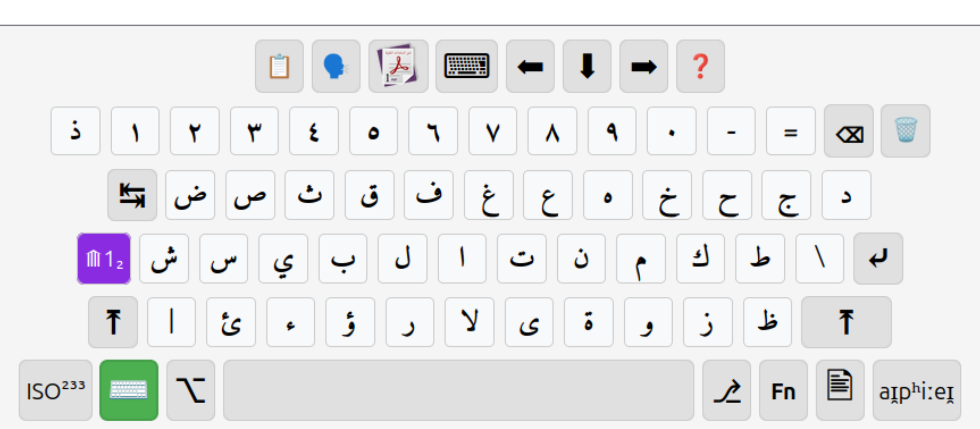Toggle the option alt key
Image resolution: width=980 pixels, height=429 pixels.
[x=191, y=390]
